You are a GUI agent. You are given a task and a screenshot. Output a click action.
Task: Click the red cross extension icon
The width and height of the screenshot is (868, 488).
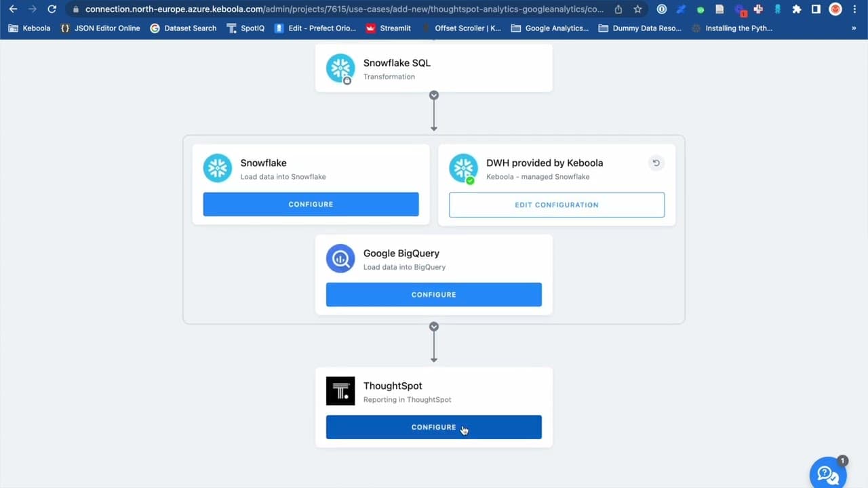point(758,9)
